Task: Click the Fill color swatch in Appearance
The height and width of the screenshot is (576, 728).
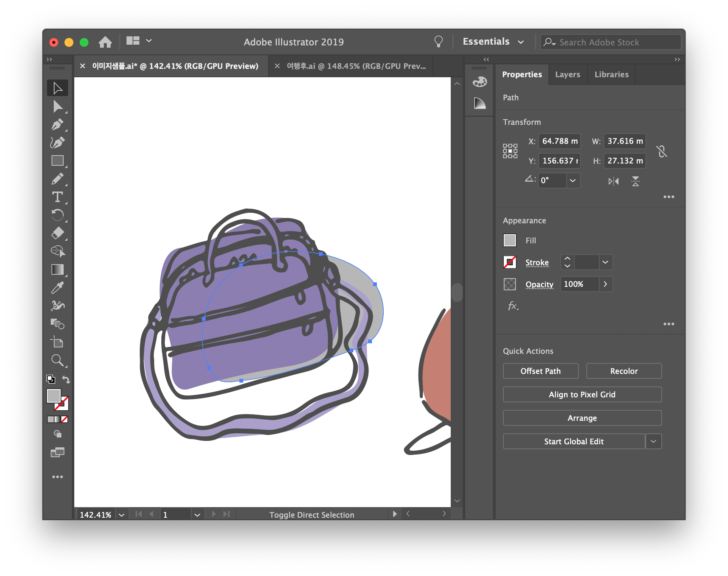Action: pos(509,240)
